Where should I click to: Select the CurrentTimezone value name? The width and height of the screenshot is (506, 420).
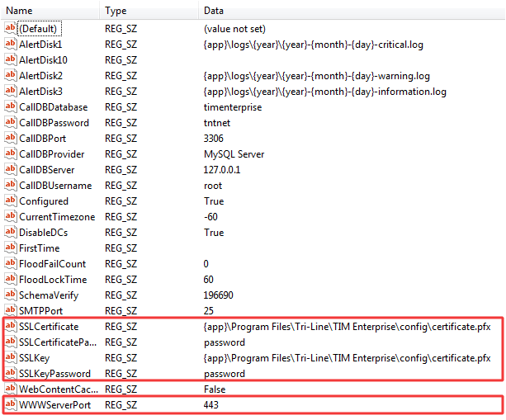coord(57,217)
